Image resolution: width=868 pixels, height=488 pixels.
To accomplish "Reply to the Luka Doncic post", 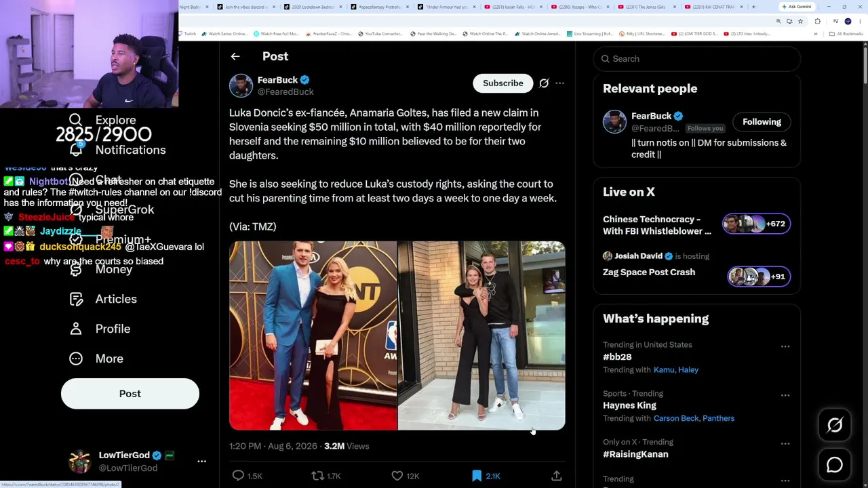I will click(x=238, y=476).
